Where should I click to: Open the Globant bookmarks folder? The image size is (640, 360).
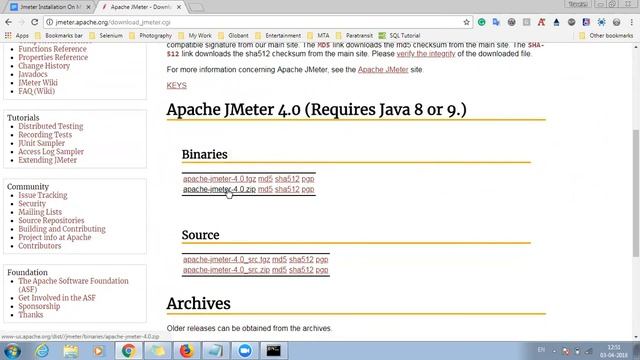[x=233, y=36]
